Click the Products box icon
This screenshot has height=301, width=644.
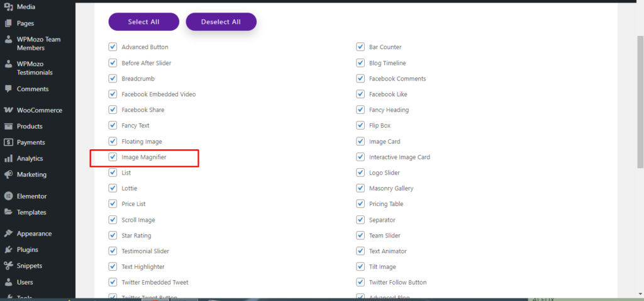coord(8,127)
